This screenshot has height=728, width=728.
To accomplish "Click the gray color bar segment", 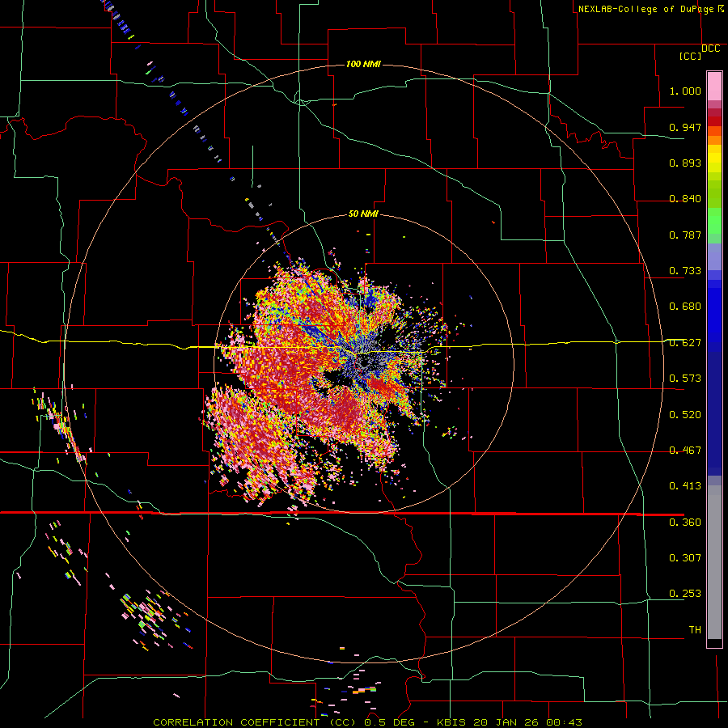I will (x=714, y=562).
